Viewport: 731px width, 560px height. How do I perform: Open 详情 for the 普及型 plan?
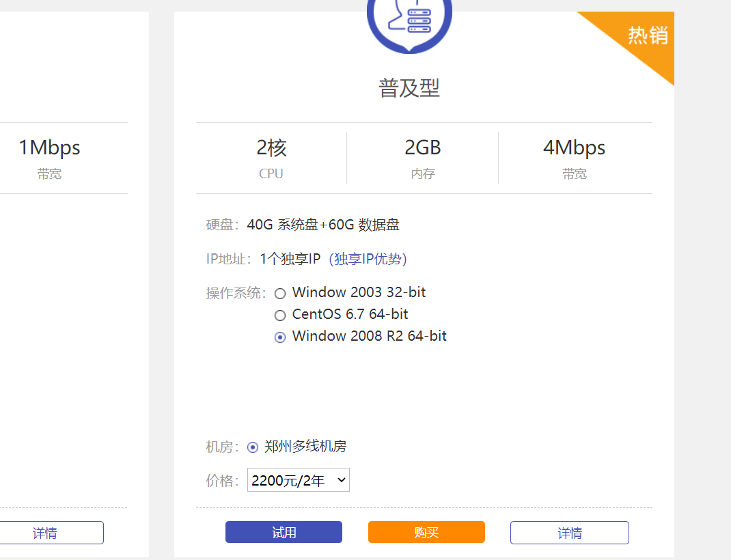click(x=569, y=533)
